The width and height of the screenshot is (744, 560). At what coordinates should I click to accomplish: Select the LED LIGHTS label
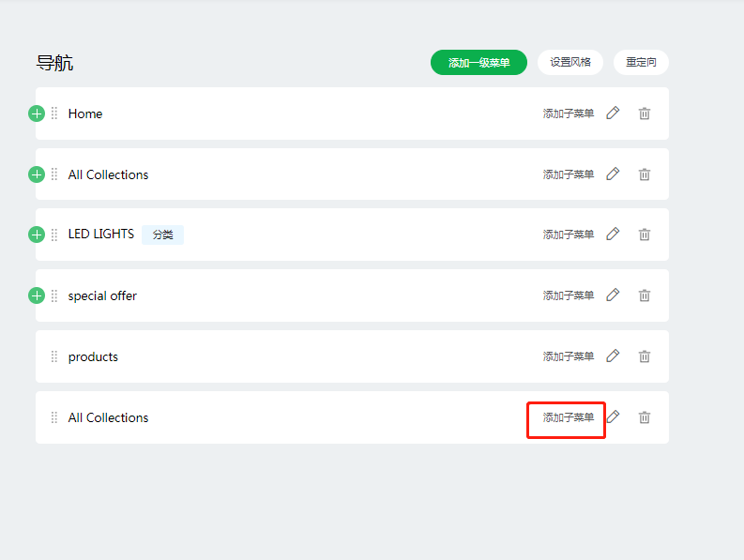101,234
